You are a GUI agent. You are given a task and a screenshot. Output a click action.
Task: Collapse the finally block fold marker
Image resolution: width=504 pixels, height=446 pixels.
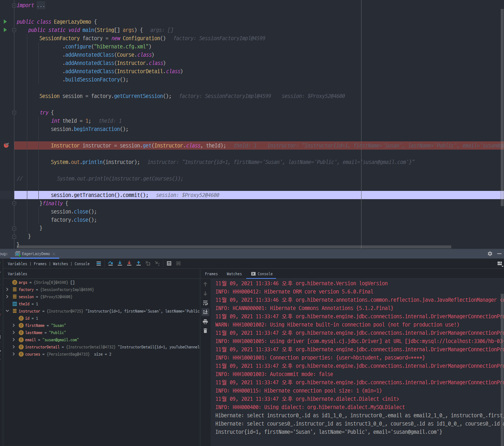[14, 203]
